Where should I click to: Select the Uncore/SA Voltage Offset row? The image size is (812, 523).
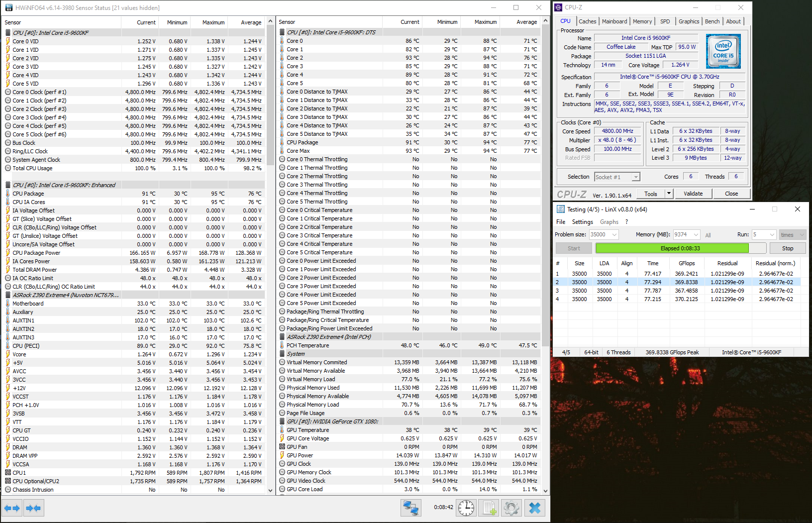(x=133, y=244)
